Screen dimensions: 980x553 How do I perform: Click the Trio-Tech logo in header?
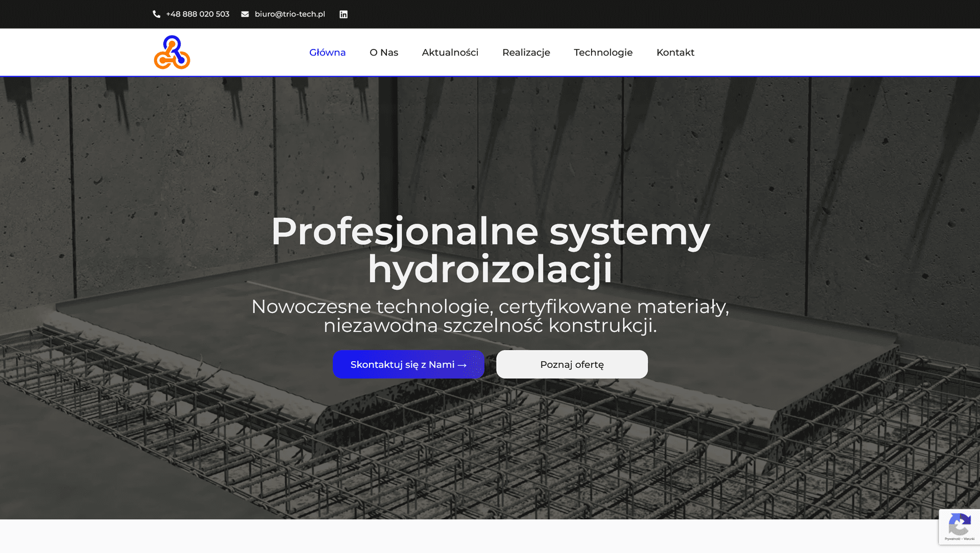(x=172, y=52)
